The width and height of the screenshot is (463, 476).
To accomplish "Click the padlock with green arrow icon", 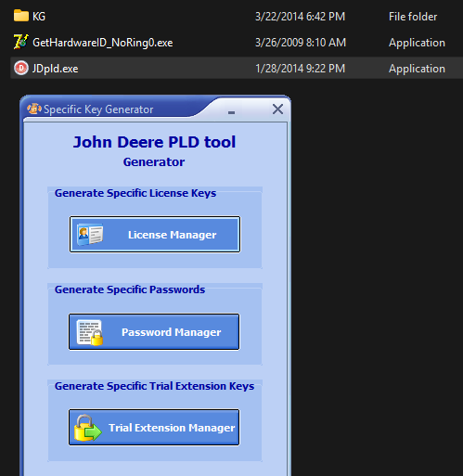I will (x=87, y=428).
